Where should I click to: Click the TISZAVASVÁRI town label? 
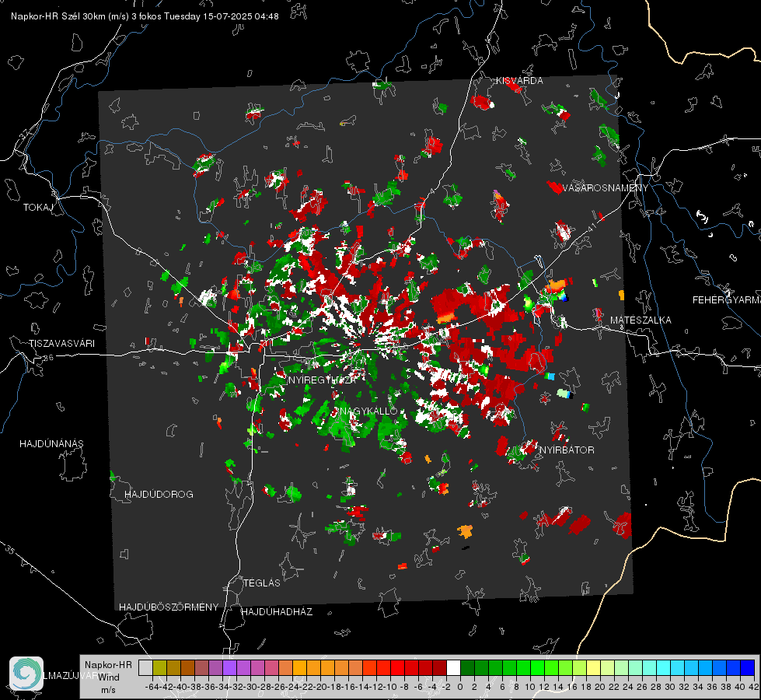point(61,344)
